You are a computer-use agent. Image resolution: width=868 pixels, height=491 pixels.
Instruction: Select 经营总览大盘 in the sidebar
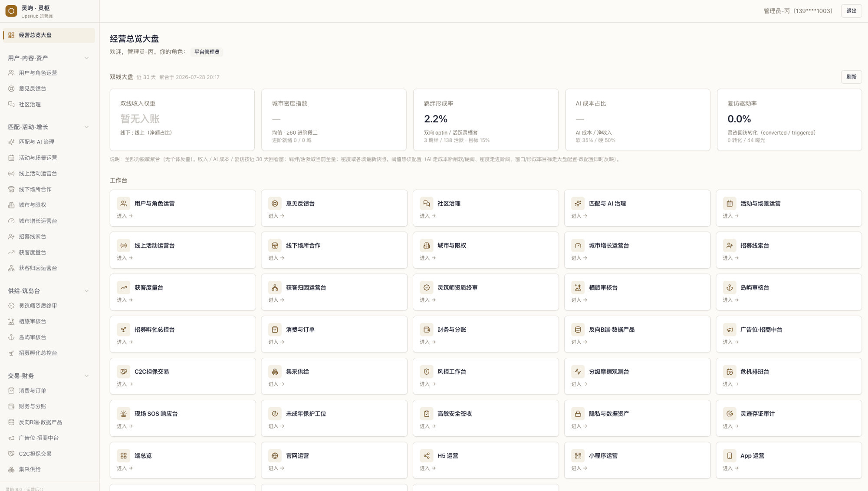49,35
